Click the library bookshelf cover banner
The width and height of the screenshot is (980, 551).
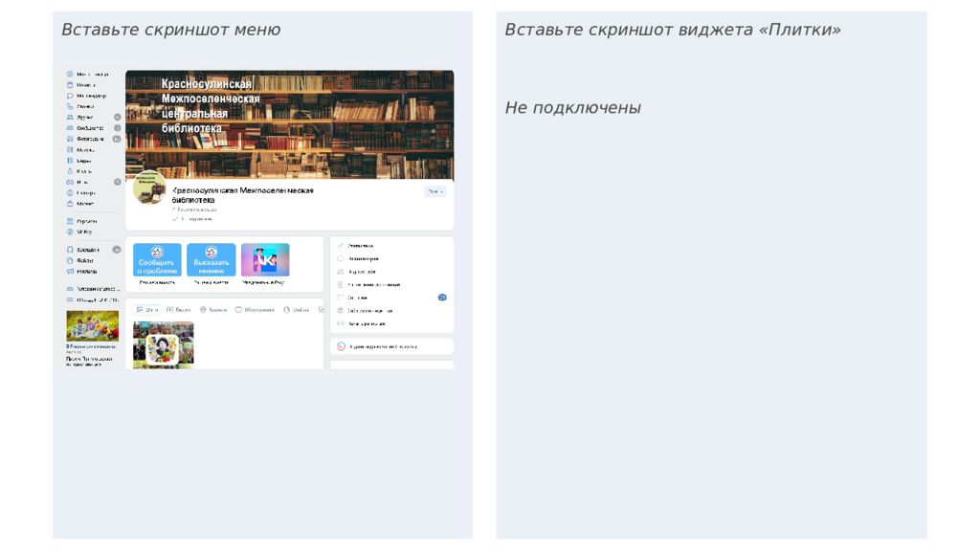pos(290,125)
